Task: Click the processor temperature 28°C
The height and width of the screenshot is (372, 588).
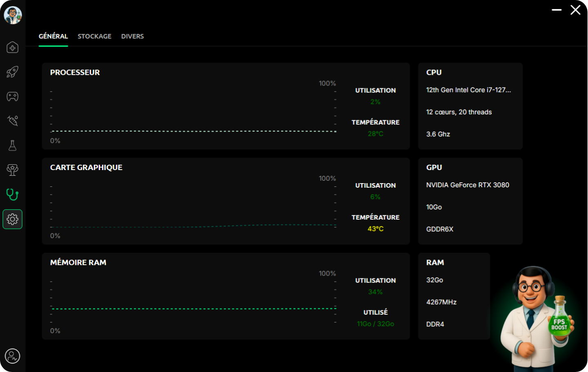Action: tap(375, 134)
